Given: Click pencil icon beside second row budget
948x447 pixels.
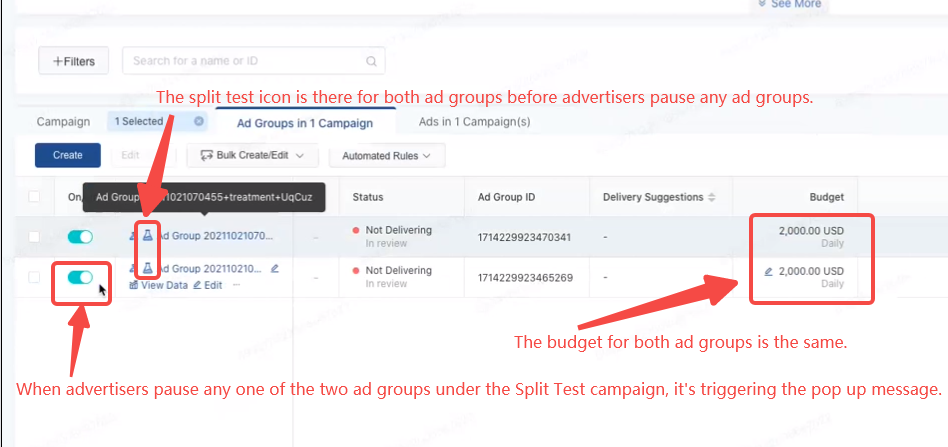Looking at the screenshot, I should [768, 271].
